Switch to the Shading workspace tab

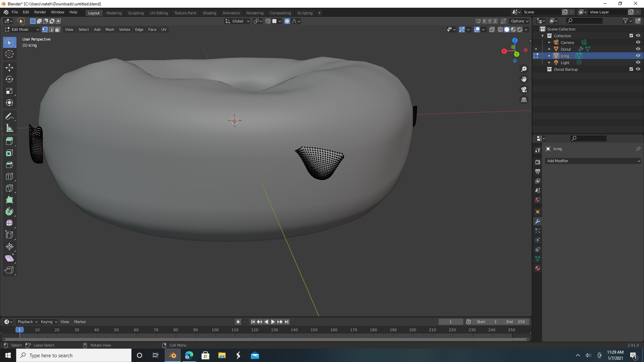pyautogui.click(x=209, y=13)
